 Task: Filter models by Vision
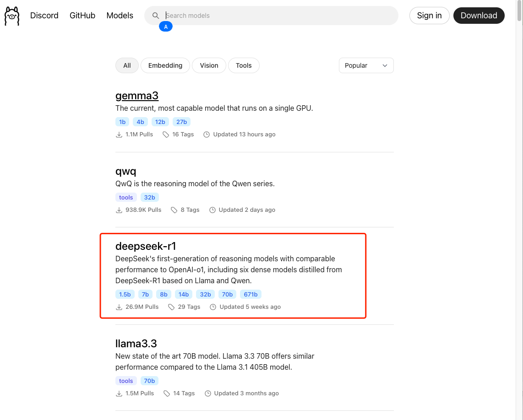point(209,66)
